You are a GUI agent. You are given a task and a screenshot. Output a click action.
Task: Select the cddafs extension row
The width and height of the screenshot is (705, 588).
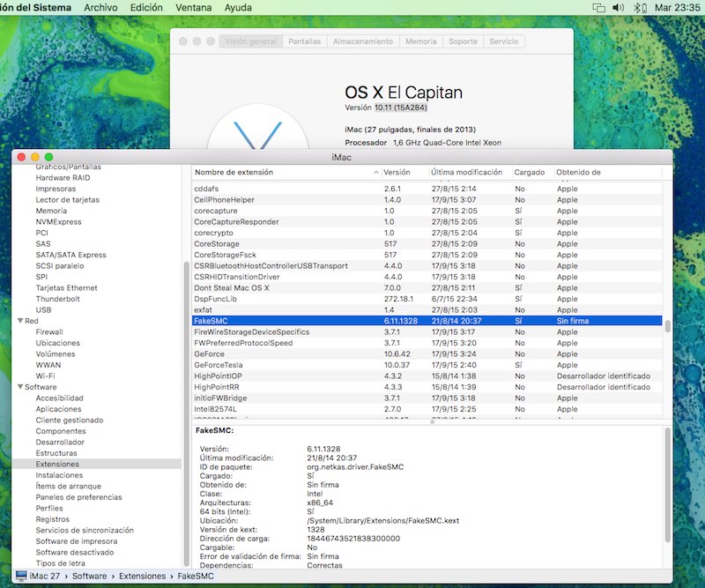tap(427, 189)
